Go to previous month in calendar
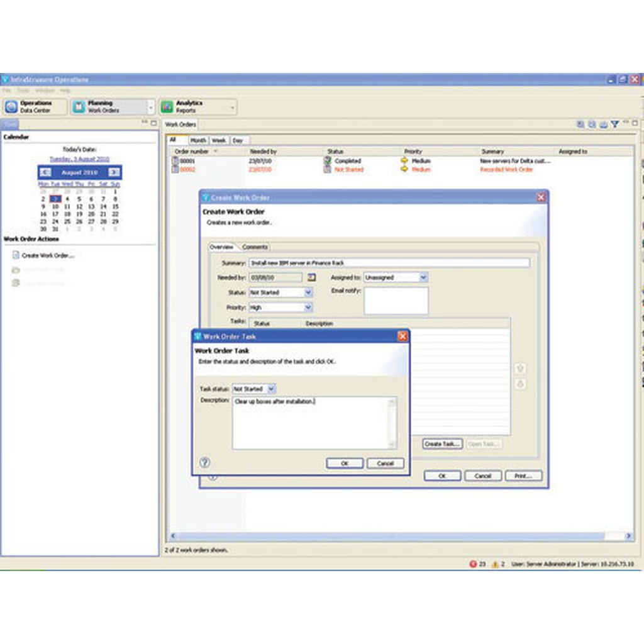 click(45, 172)
